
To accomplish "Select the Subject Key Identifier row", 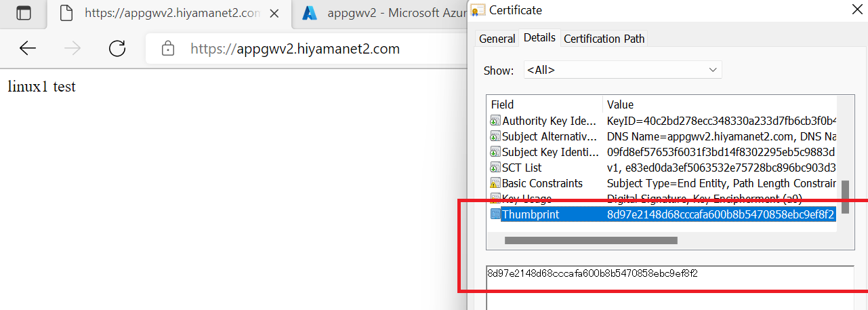I will pyautogui.click(x=663, y=152).
